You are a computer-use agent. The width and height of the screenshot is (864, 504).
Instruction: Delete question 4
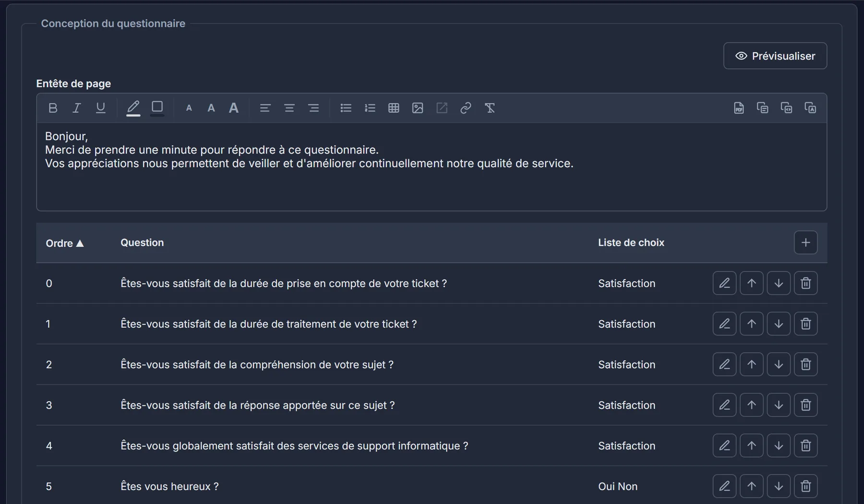[805, 445]
